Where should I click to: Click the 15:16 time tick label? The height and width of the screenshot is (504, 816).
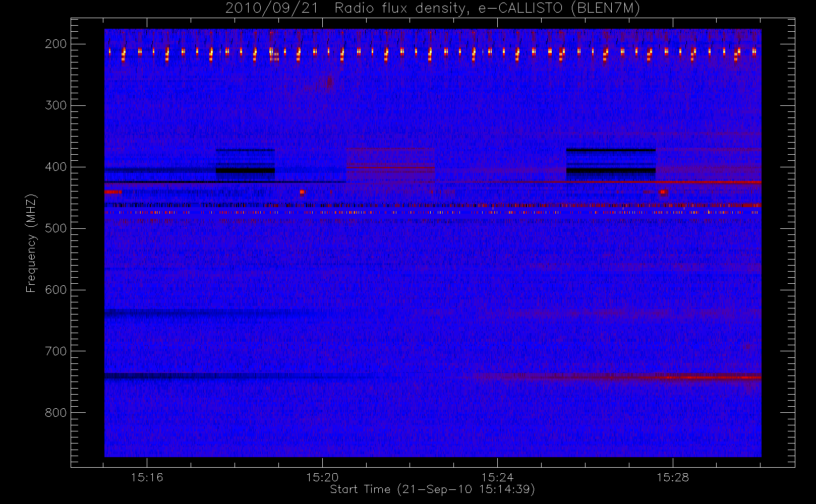tap(147, 477)
